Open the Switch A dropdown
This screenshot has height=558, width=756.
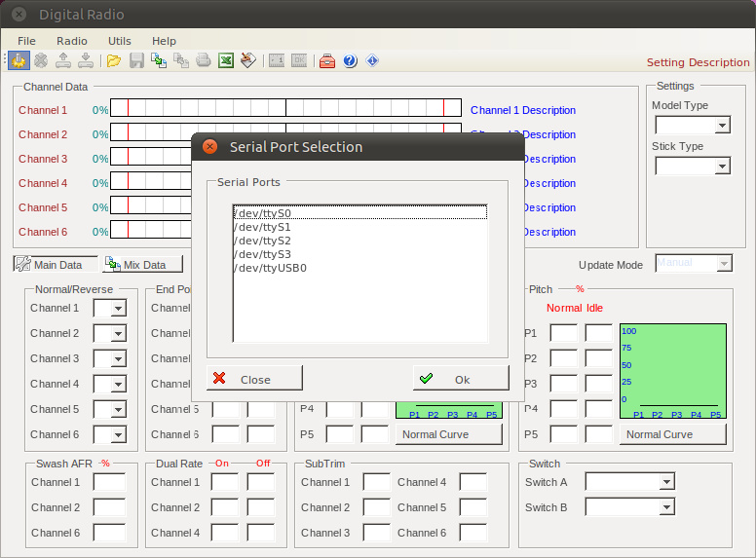[x=629, y=482]
